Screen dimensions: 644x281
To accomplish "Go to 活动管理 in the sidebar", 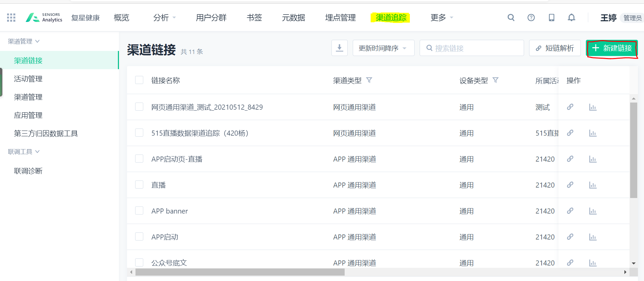I will pos(28,79).
